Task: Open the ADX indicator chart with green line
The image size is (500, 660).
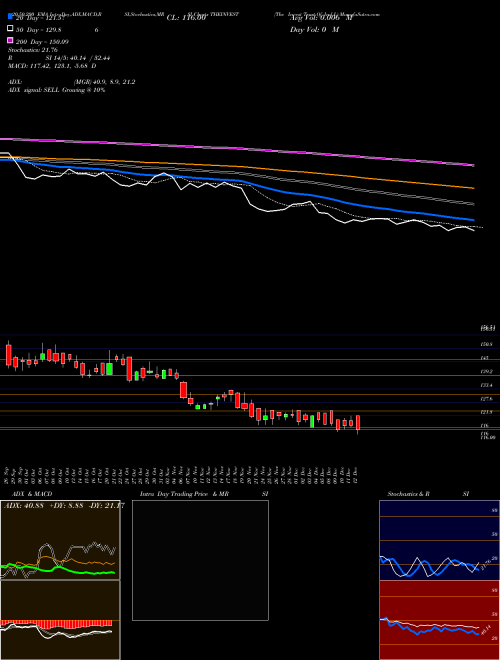Action: click(x=60, y=540)
